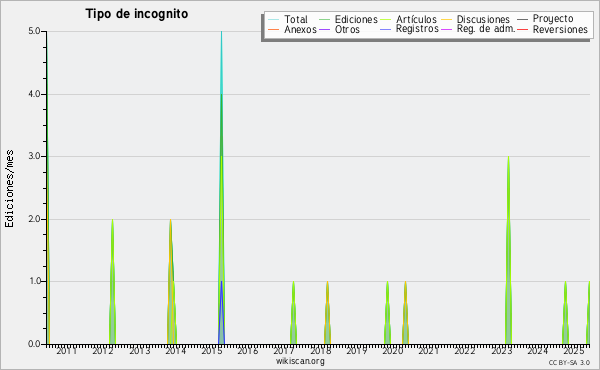The width and height of the screenshot is (600, 370).
Task: Click the orange Anexos legend line swatch
Action: pyautogui.click(x=274, y=29)
